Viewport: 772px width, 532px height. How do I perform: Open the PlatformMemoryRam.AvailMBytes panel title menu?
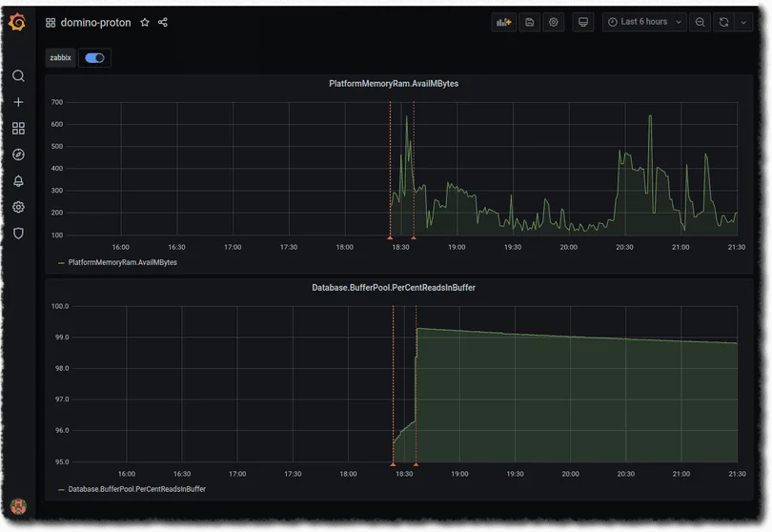coord(393,84)
